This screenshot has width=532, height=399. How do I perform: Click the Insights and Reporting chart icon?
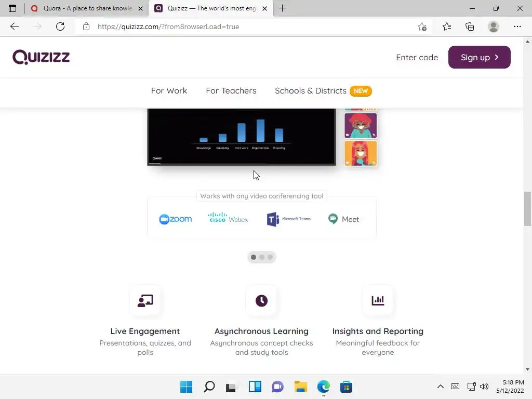point(378,301)
